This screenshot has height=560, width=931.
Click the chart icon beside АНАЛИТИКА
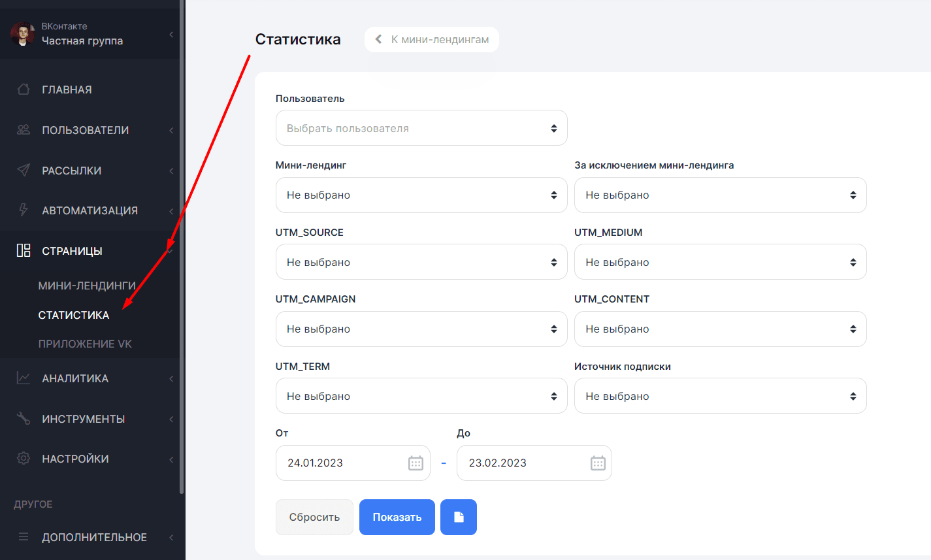(x=24, y=378)
